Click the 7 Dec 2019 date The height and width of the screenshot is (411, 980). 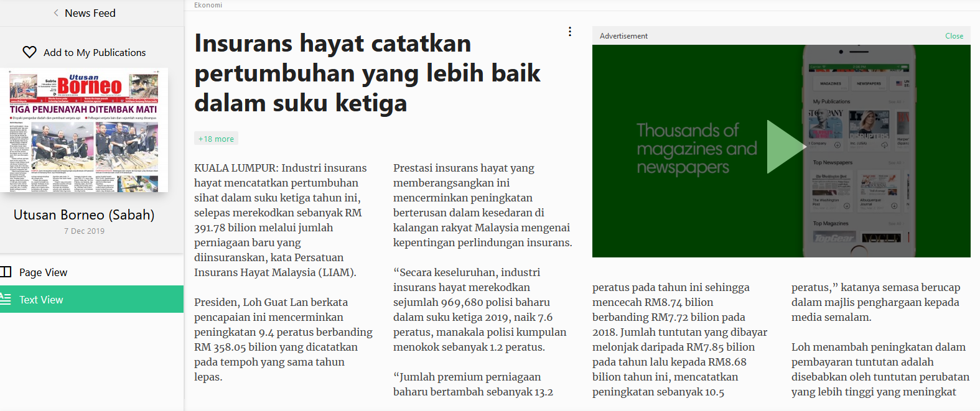click(84, 231)
